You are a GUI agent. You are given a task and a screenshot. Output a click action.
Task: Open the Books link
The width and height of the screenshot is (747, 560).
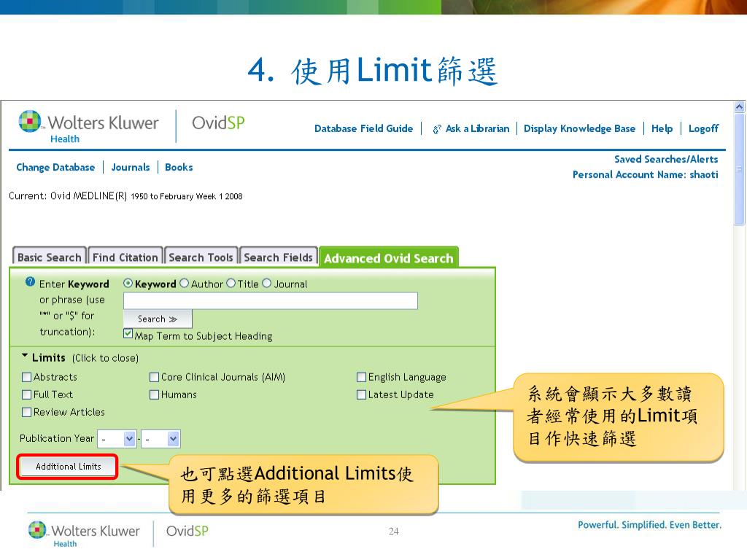(x=179, y=168)
